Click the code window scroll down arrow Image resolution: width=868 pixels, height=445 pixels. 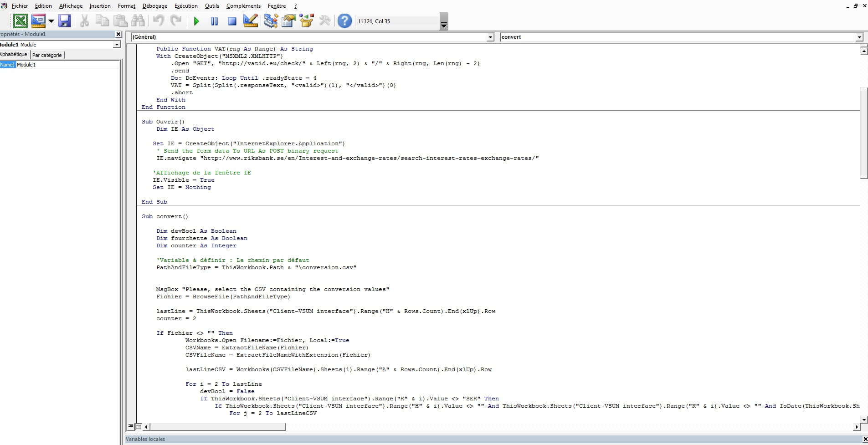(864, 419)
